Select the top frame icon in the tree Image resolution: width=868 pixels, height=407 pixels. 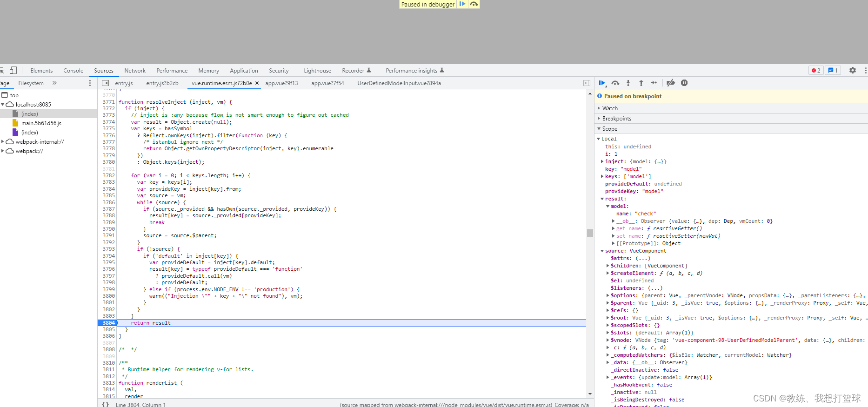click(5, 95)
